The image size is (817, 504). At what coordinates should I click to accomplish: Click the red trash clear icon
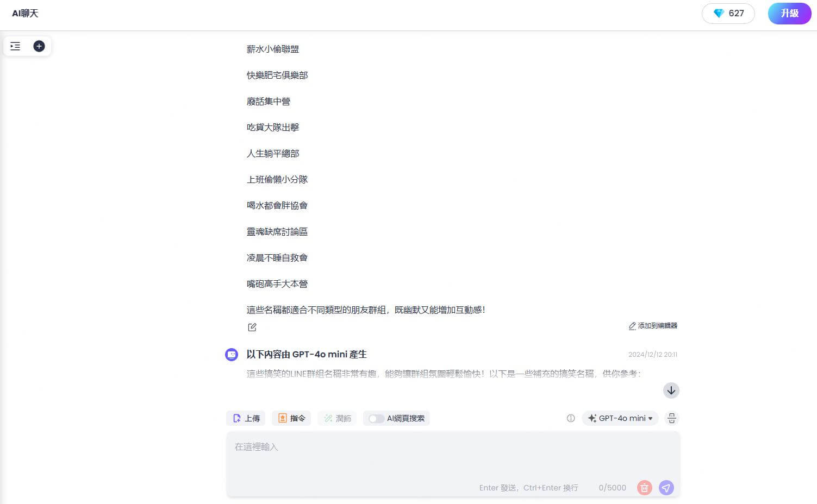point(644,488)
